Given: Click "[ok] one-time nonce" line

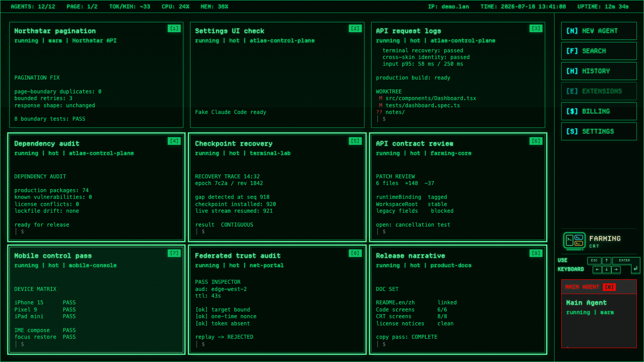Looking at the screenshot, I should 226,316.
